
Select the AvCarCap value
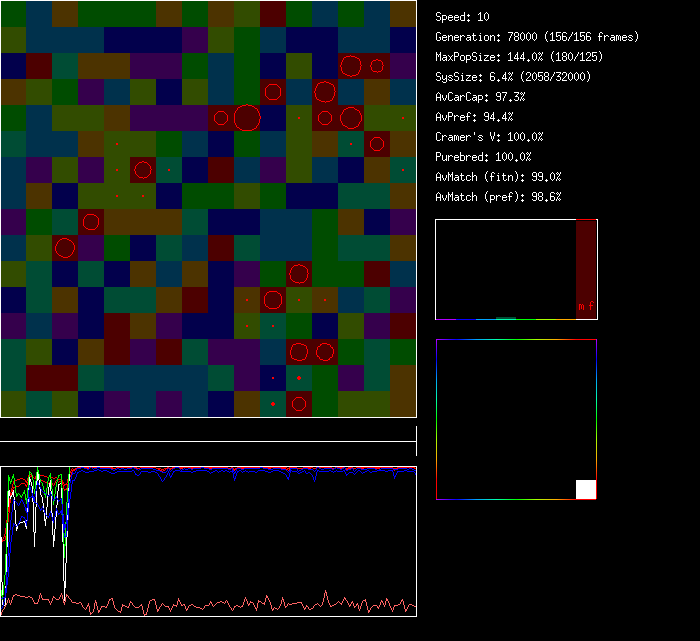[480, 97]
